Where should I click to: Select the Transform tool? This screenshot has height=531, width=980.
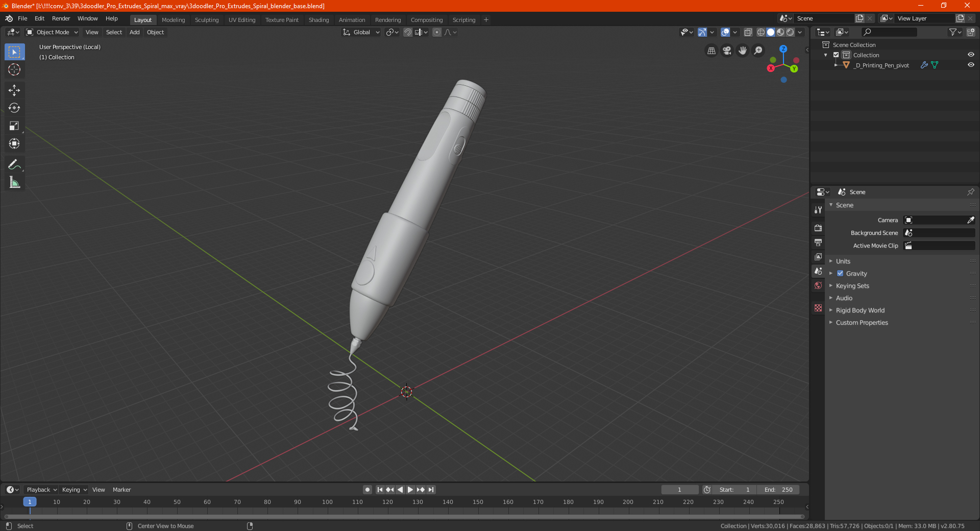[x=14, y=143]
